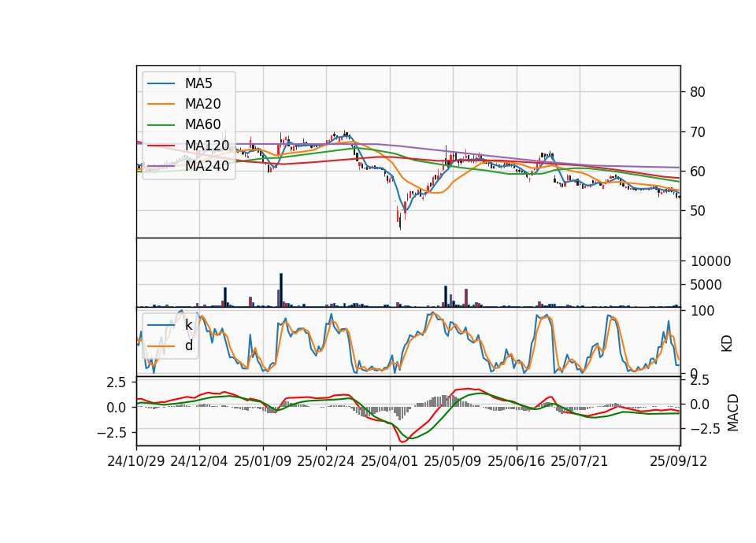Screen dimensions: 756x543
Task: Click the tallest volume bar near 25/01
Action: (281, 290)
